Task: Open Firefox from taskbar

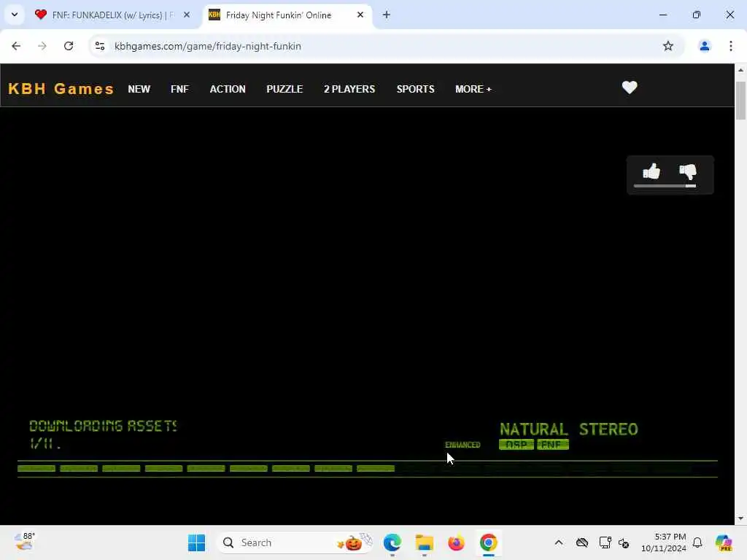Action: 456,542
